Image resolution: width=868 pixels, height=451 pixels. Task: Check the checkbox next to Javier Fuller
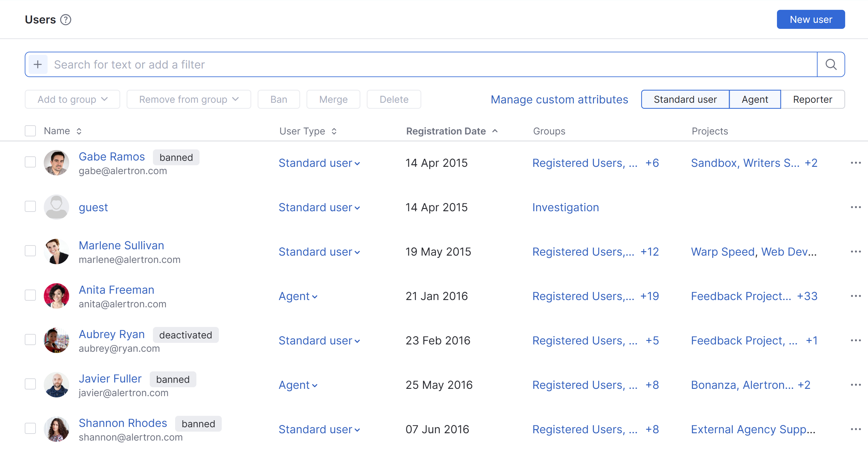coord(30,384)
